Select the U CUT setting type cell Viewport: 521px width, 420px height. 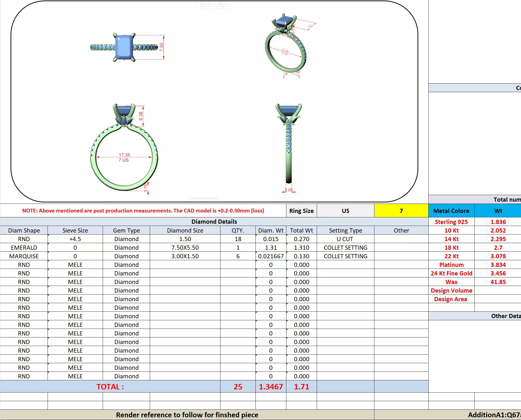pyautogui.click(x=345, y=239)
